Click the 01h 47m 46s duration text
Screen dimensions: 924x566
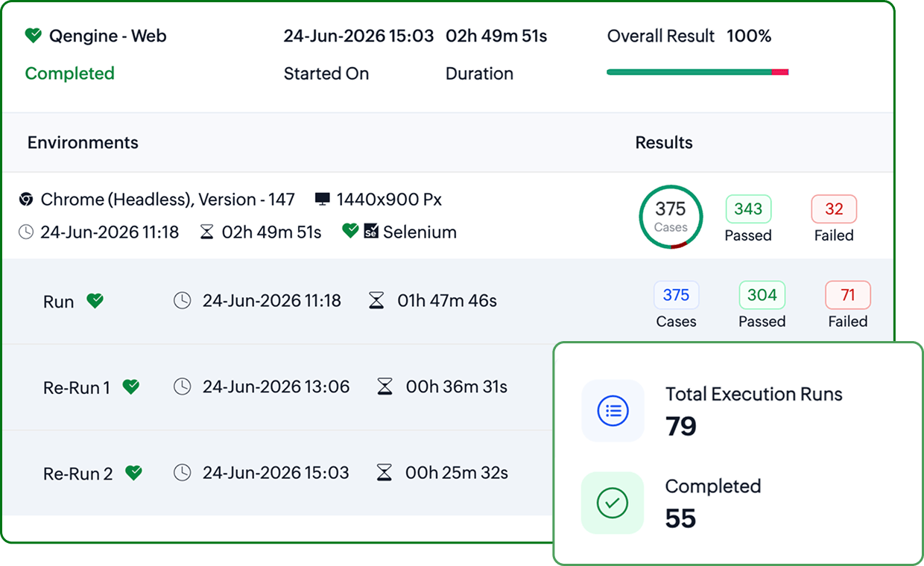click(x=447, y=301)
